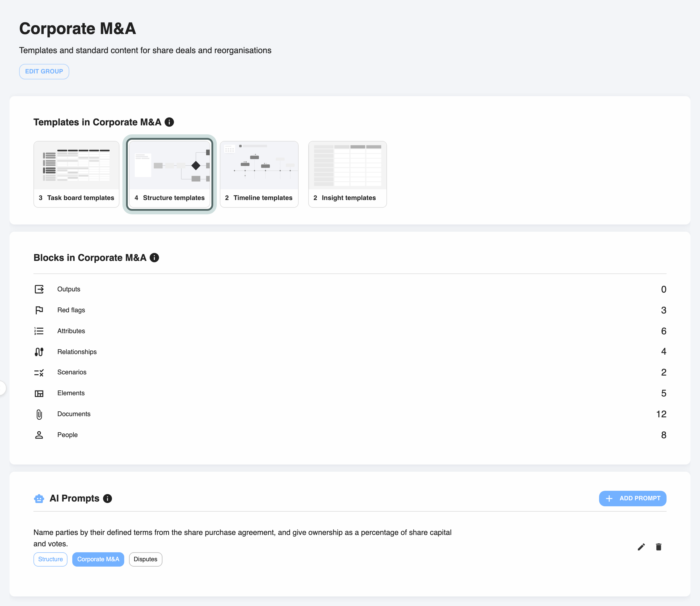700x606 pixels.
Task: Select the Documents row label
Action: [x=74, y=414]
